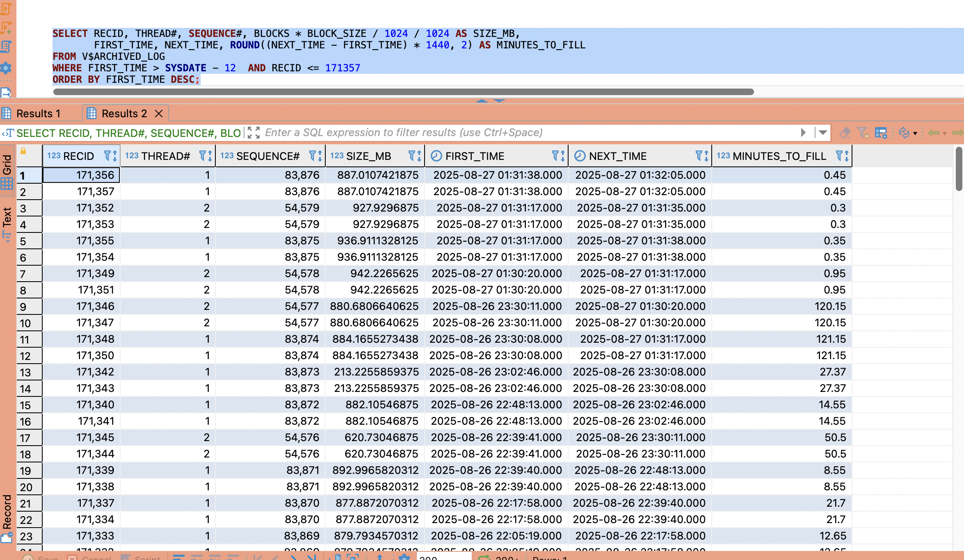Image resolution: width=964 pixels, height=560 pixels.
Task: Switch to the Text presentation view
Action: (x=7, y=223)
